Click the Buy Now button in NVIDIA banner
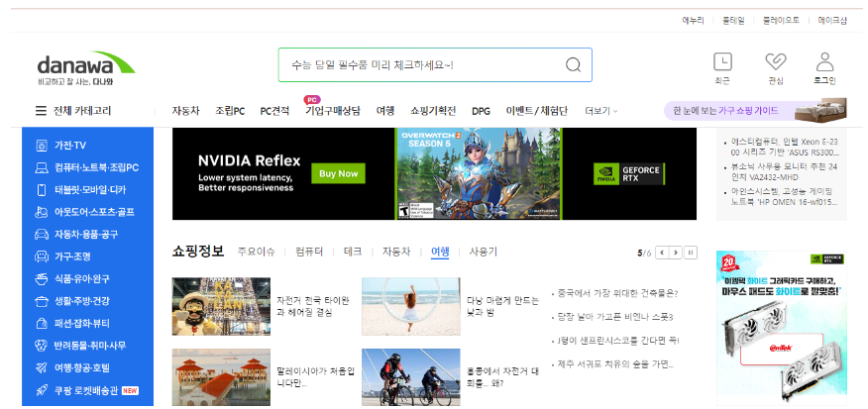Screen dimensions: 868x409 [x=338, y=173]
